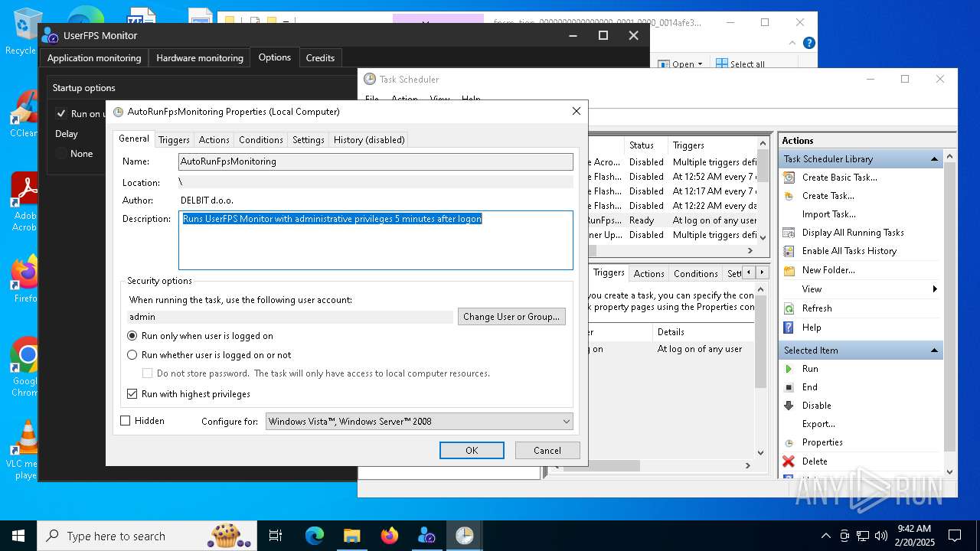
Task: Switch to the Actions tab in Properties dialog
Action: pyautogui.click(x=214, y=140)
